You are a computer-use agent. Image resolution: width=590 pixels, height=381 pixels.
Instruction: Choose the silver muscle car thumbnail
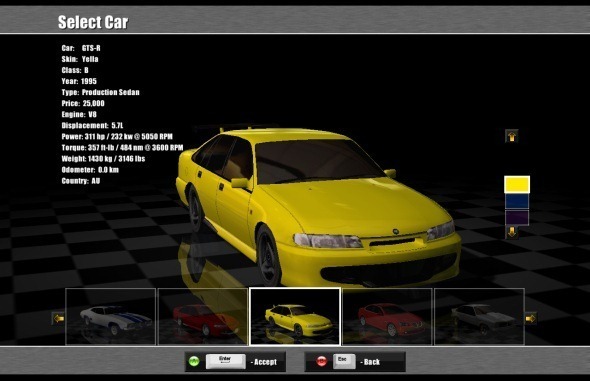coord(479,316)
